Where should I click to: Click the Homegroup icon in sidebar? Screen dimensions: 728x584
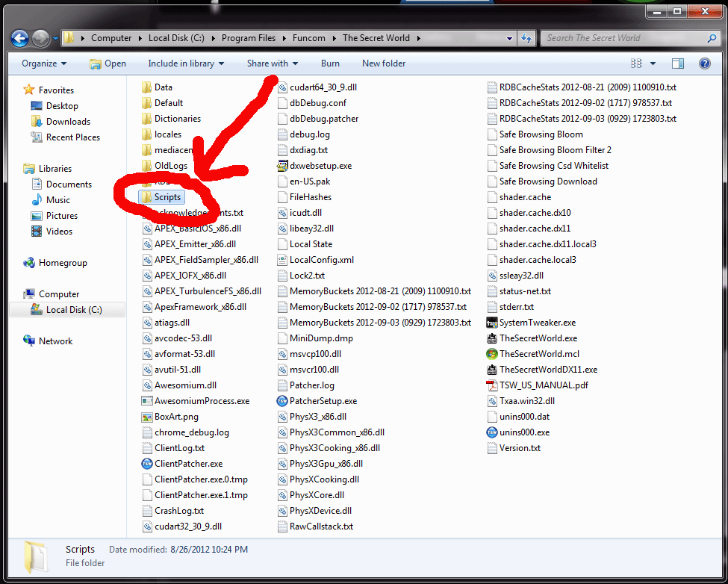point(29,263)
